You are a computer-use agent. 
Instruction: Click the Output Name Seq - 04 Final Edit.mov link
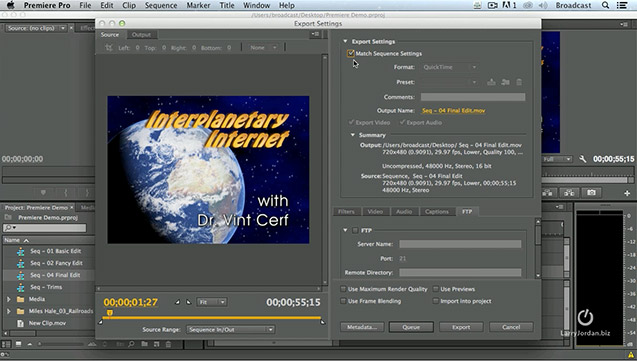pos(453,110)
